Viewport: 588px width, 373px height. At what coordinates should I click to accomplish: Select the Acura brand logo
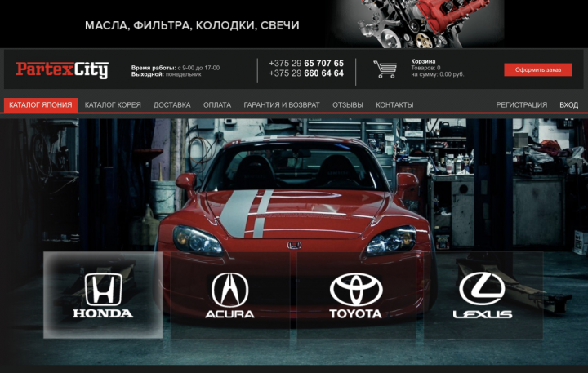click(229, 295)
